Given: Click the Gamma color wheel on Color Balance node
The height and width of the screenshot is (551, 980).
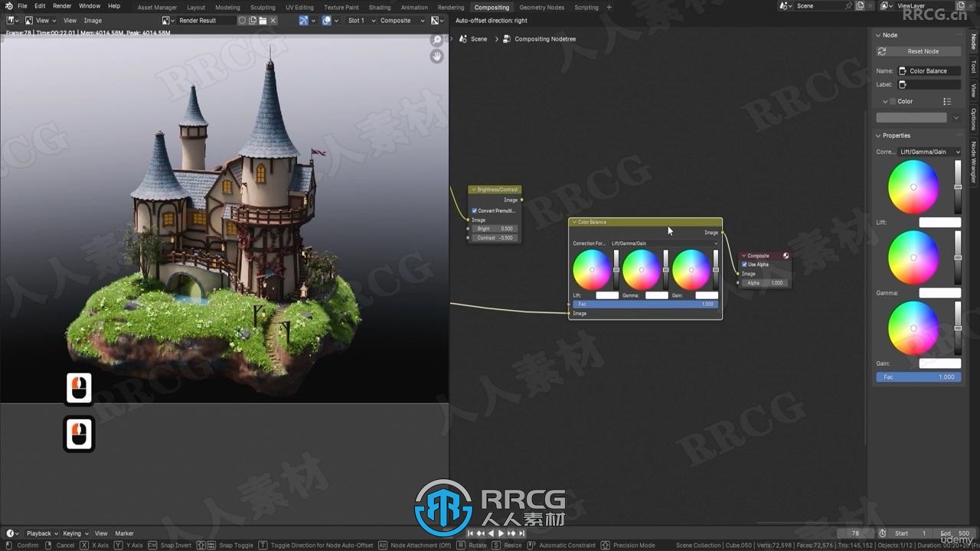Looking at the screenshot, I should click(x=642, y=270).
